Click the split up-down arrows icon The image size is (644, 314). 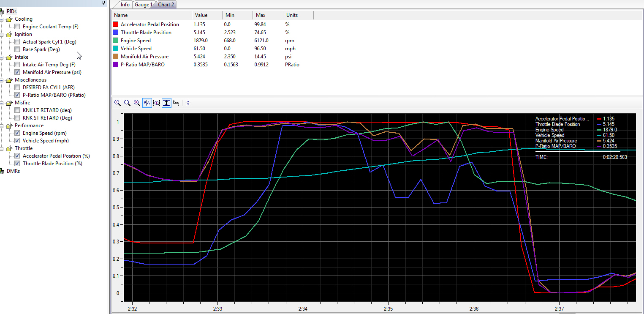point(188,103)
